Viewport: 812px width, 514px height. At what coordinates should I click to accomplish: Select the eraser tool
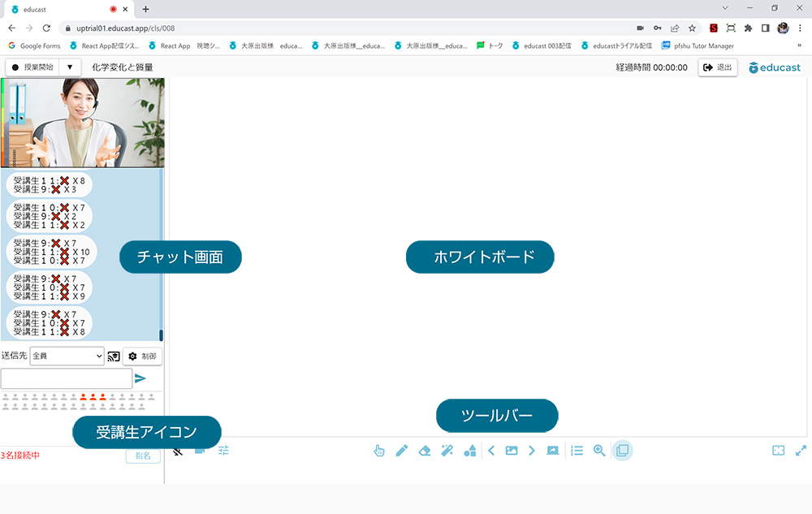coord(424,451)
